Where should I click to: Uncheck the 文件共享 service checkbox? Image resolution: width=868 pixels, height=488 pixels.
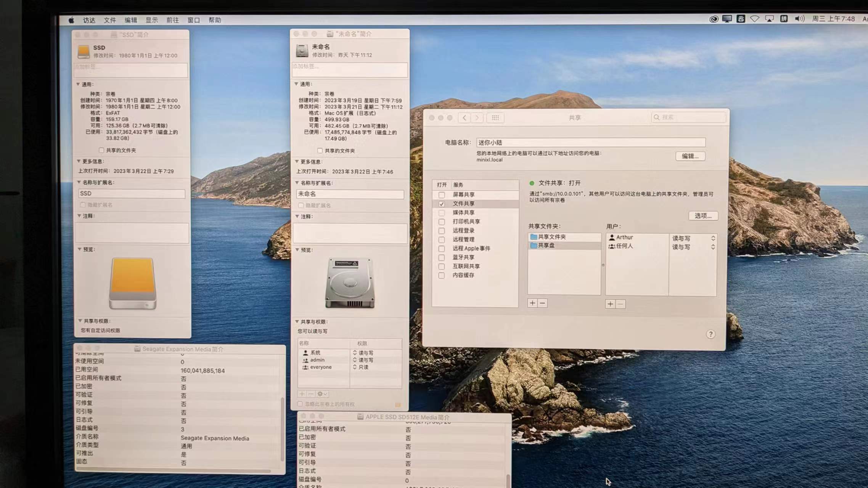442,204
